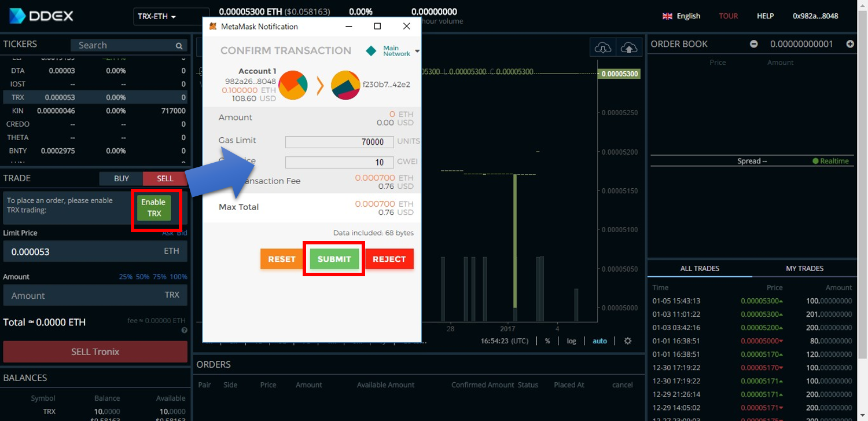
Task: Select 75% amount shortcut
Action: point(159,277)
